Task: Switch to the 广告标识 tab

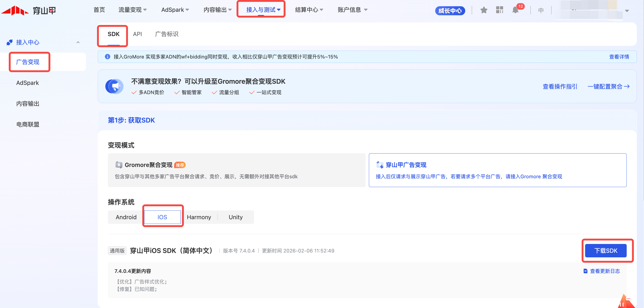Action: (167, 34)
